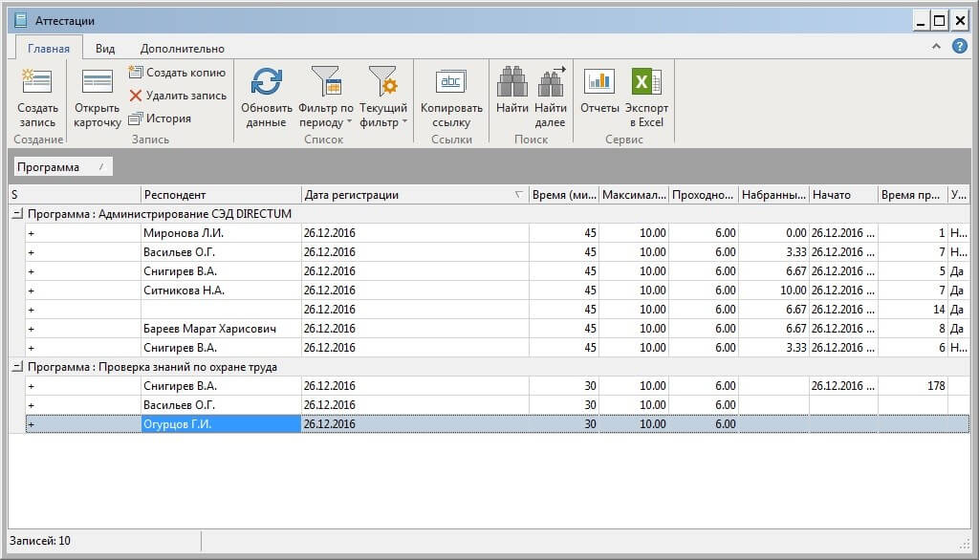This screenshot has width=979, height=560.
Task: Click the blue help question mark icon
Action: pos(960,46)
